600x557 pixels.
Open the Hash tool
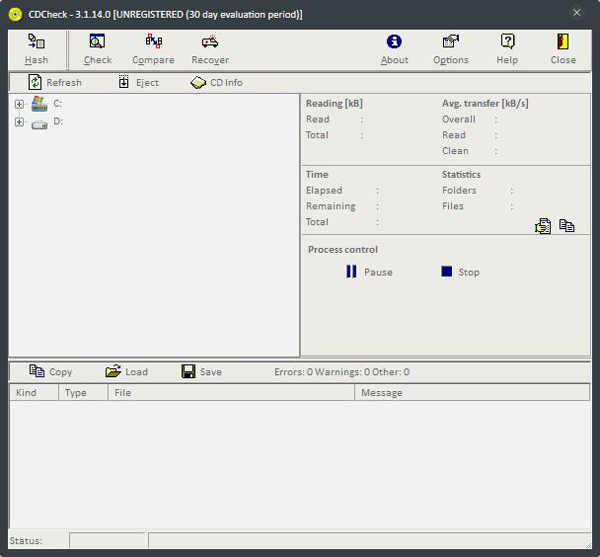click(x=36, y=50)
